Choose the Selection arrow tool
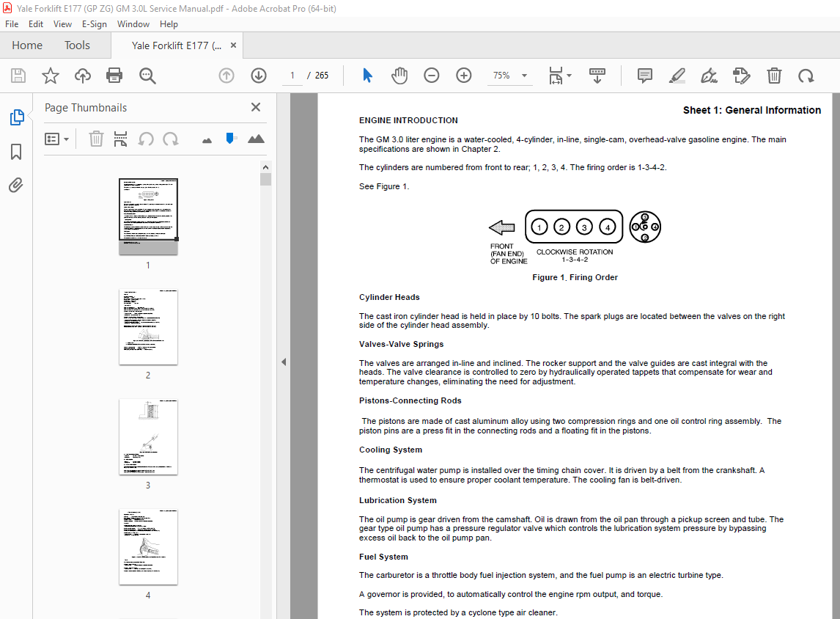The width and height of the screenshot is (840, 619). (x=367, y=76)
